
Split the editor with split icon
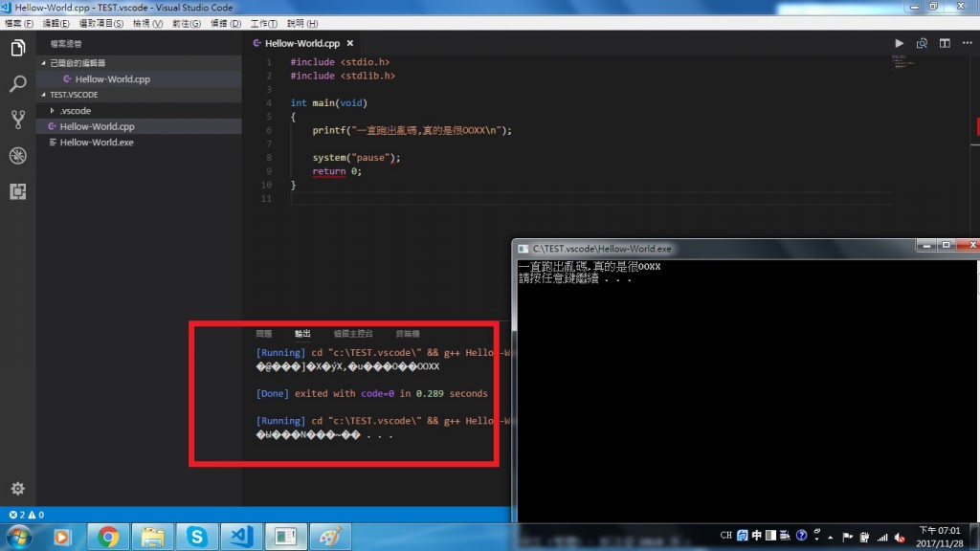945,43
